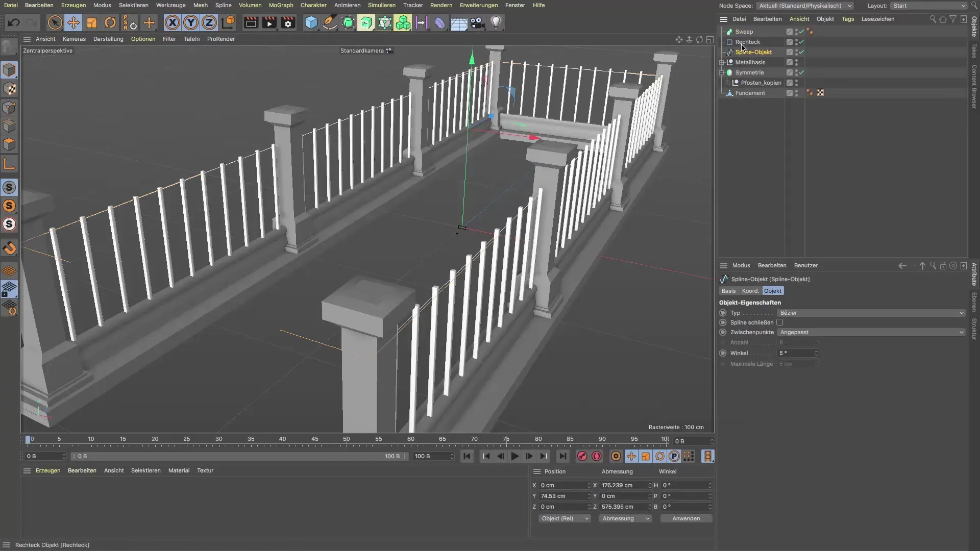Toggle Rechteck enabled checkmark

click(802, 42)
